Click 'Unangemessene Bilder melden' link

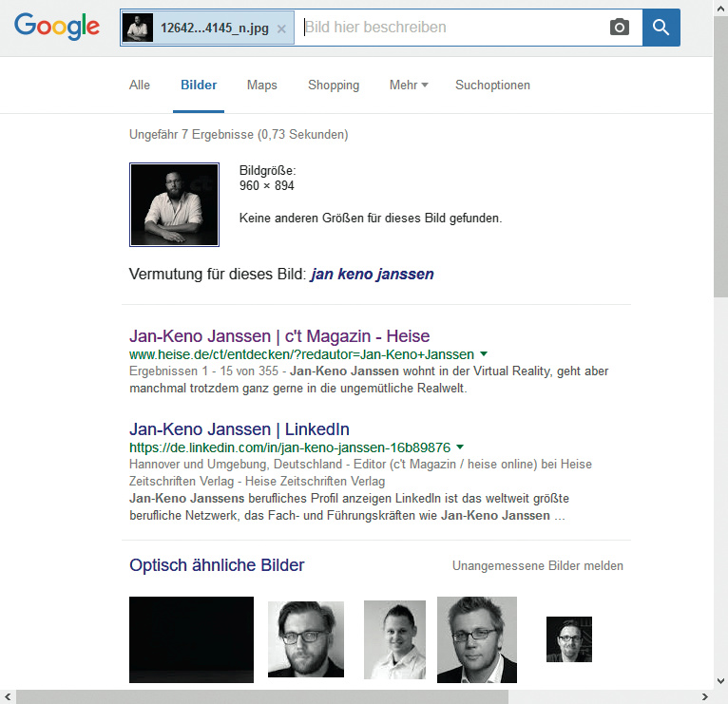[538, 566]
